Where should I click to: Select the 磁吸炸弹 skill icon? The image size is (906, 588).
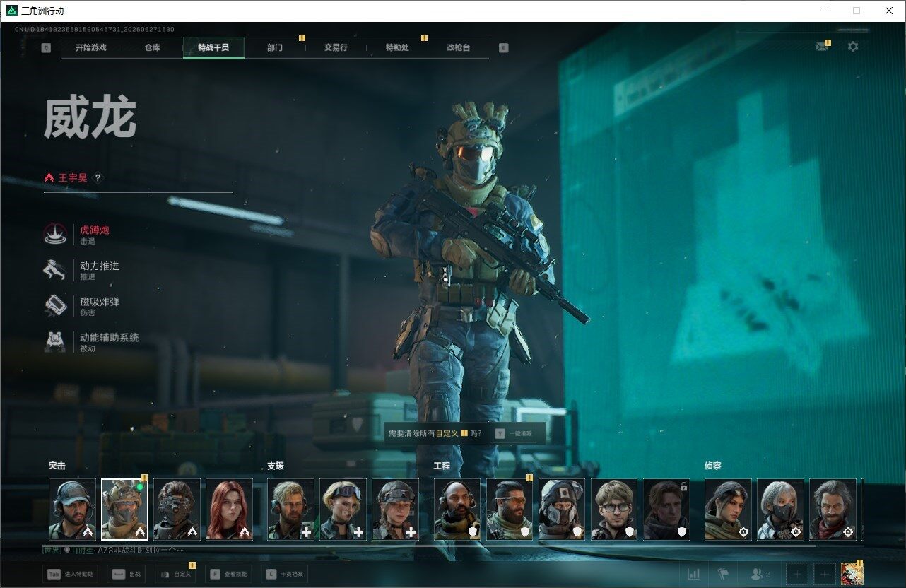(55, 305)
